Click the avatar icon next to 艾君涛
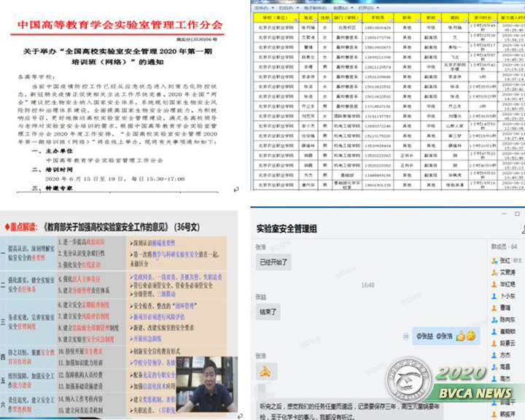 494,272
